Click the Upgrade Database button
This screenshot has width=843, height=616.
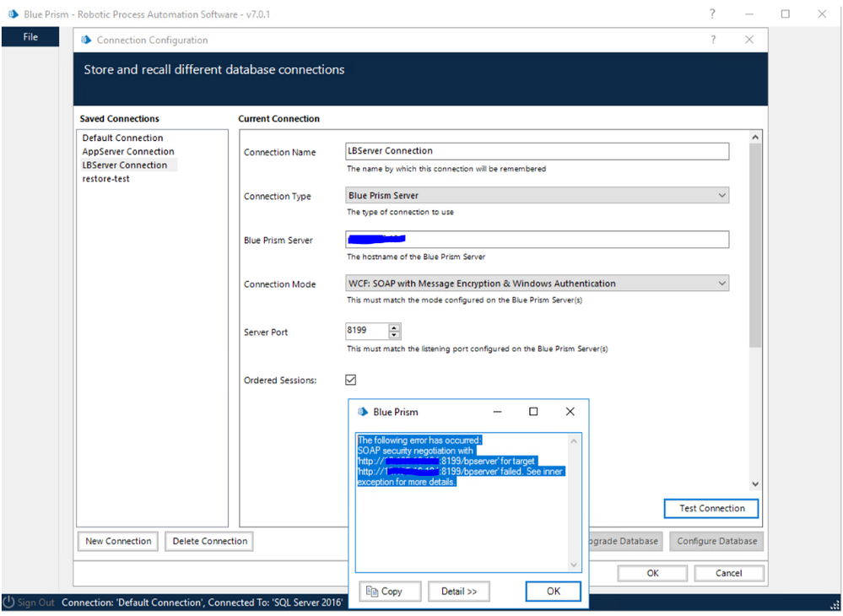coord(625,541)
